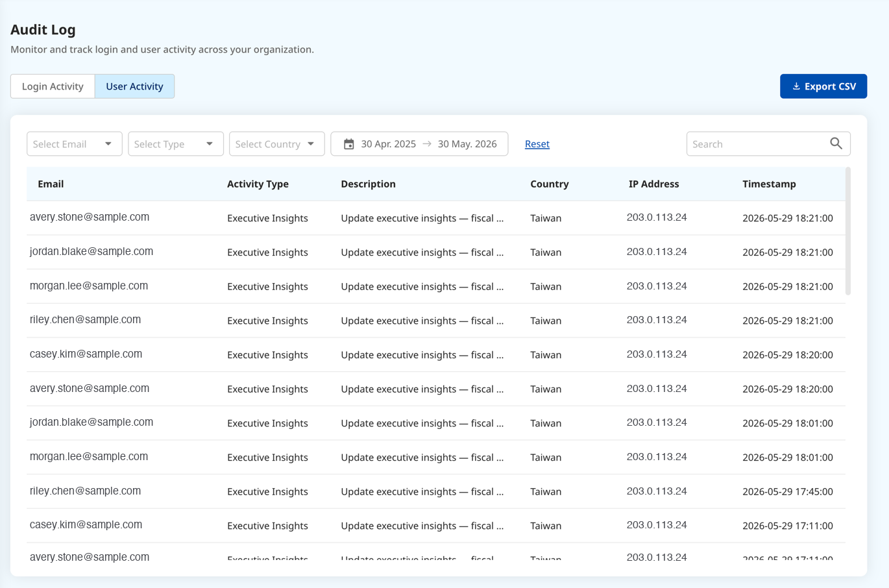889x588 pixels.
Task: Click the search magnifier icon
Action: (x=836, y=143)
